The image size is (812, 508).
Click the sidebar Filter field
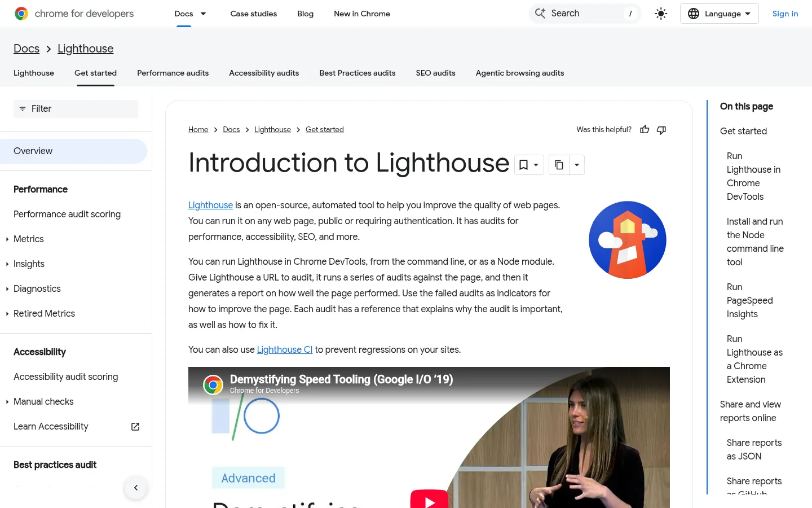(x=76, y=109)
